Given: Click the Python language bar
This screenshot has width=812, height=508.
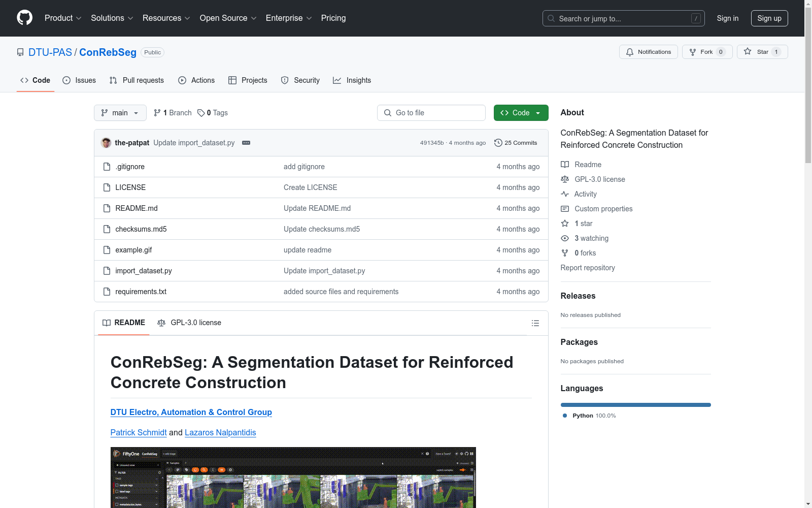Looking at the screenshot, I should [x=635, y=405].
